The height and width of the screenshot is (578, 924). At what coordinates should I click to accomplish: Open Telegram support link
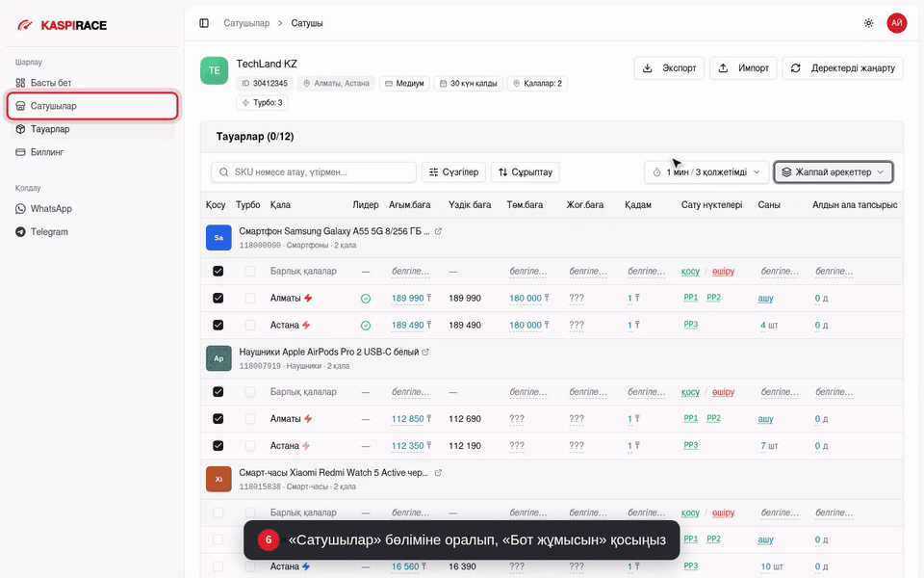pyautogui.click(x=92, y=232)
